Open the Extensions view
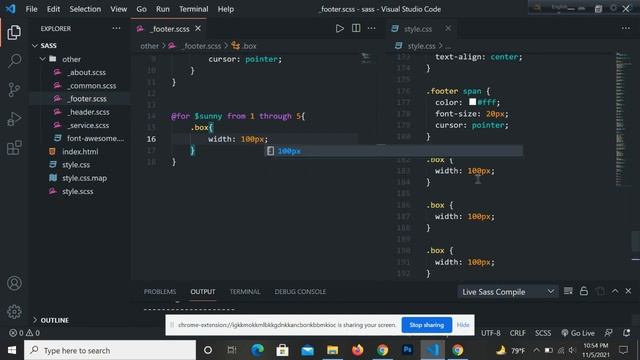This screenshot has width=640, height=360. coord(14,147)
